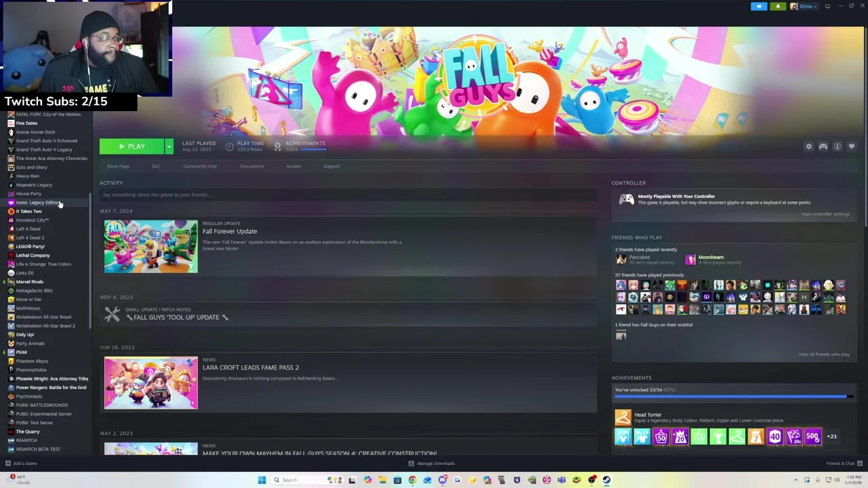This screenshot has height=488, width=868.
Task: Show game info via the circled i icon
Action: tap(837, 146)
